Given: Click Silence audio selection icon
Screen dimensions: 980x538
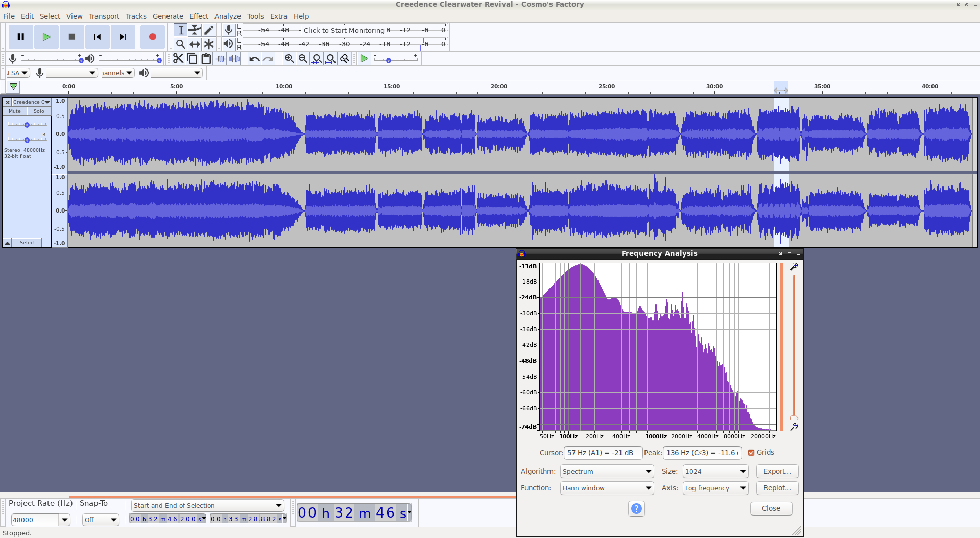Looking at the screenshot, I should pyautogui.click(x=234, y=59).
